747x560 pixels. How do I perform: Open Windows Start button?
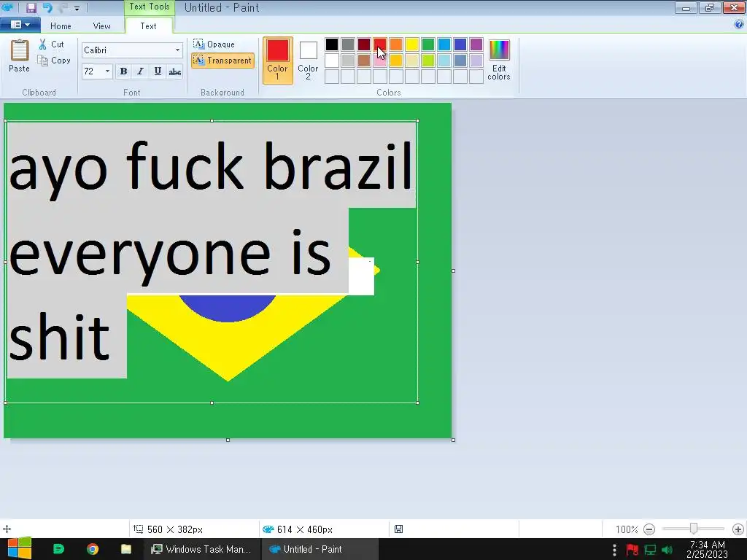pyautogui.click(x=19, y=549)
